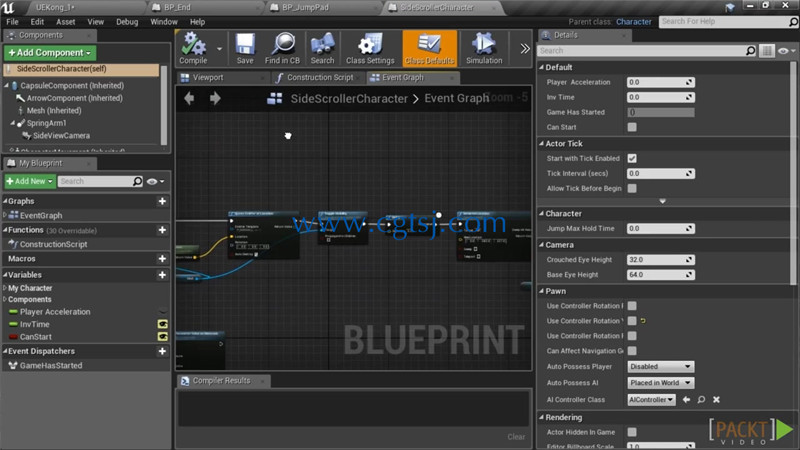Click My Blueprint search magnifier icon
Image resolution: width=800 pixels, height=450 pixels.
pos(137,181)
